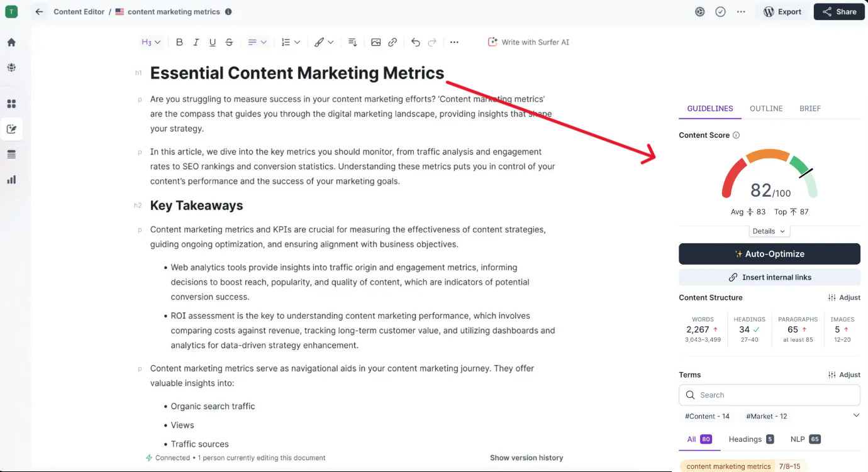The width and height of the screenshot is (868, 472).
Task: Click Adjust next to Terms
Action: pyautogui.click(x=844, y=375)
